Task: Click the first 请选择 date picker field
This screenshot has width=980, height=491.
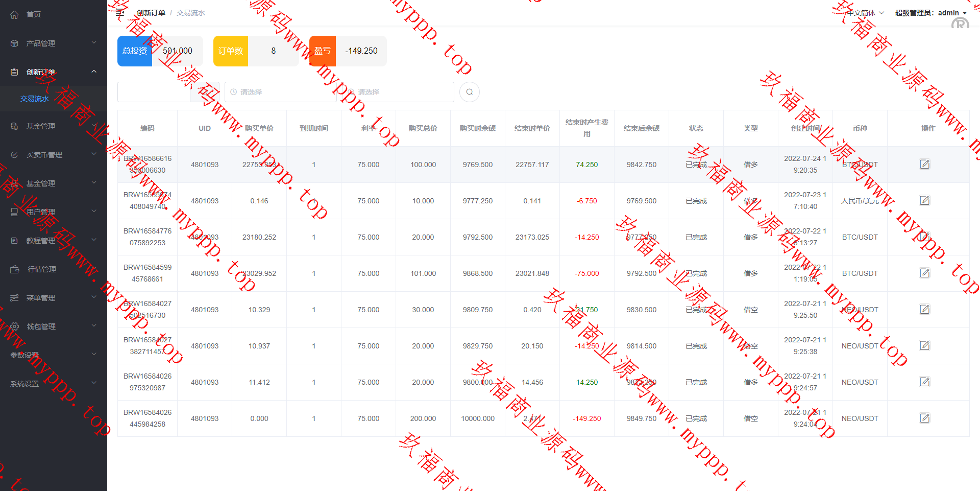Action: [x=280, y=92]
